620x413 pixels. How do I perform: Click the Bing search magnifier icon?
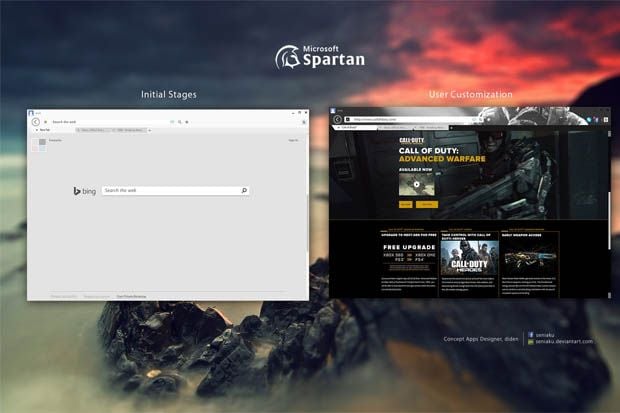244,190
